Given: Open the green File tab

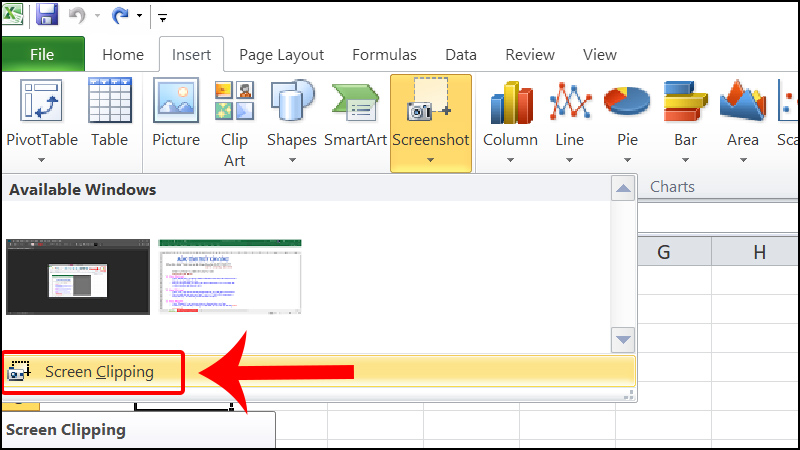Looking at the screenshot, I should [42, 55].
